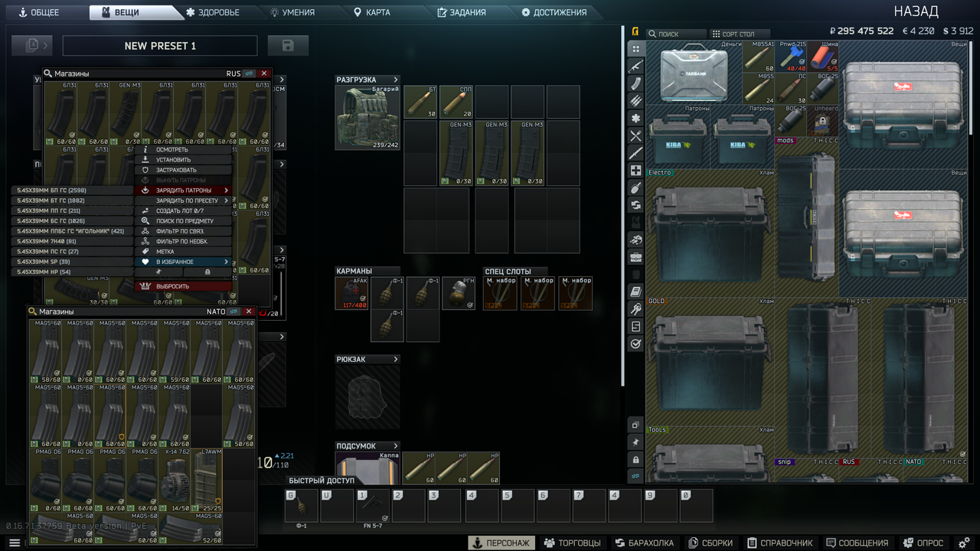980x551 pixels.
Task: Open ТОРГОВЦЫ in bottom bar
Action: point(573,543)
